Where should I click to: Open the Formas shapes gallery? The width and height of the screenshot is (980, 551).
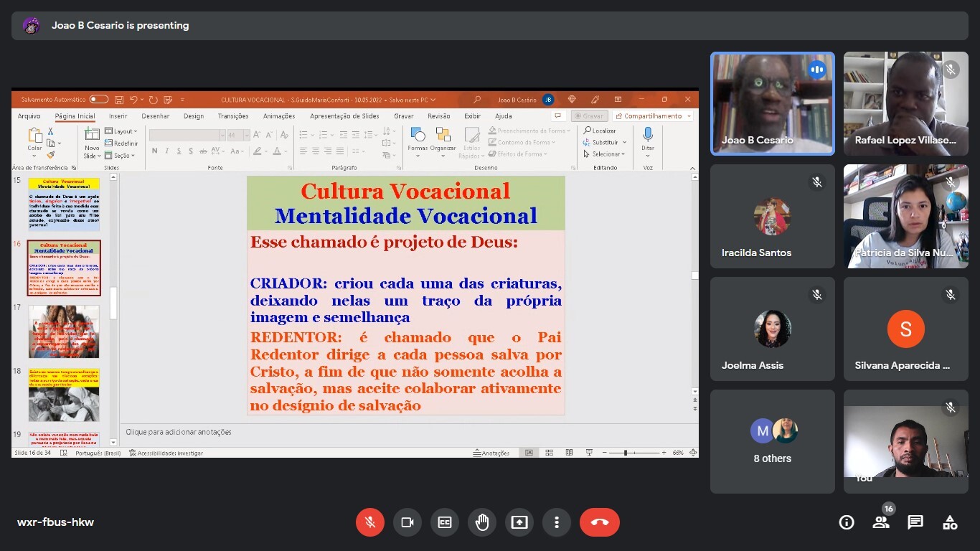[x=418, y=143]
